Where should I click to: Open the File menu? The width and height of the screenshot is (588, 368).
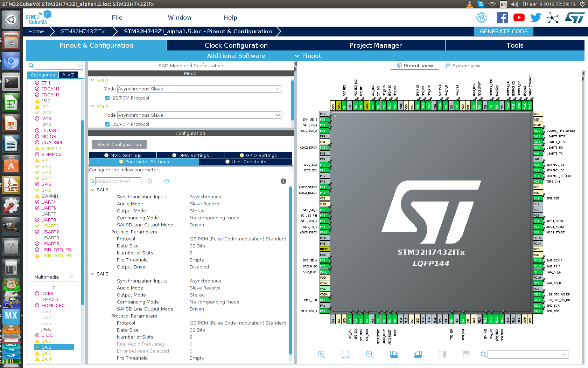117,18
